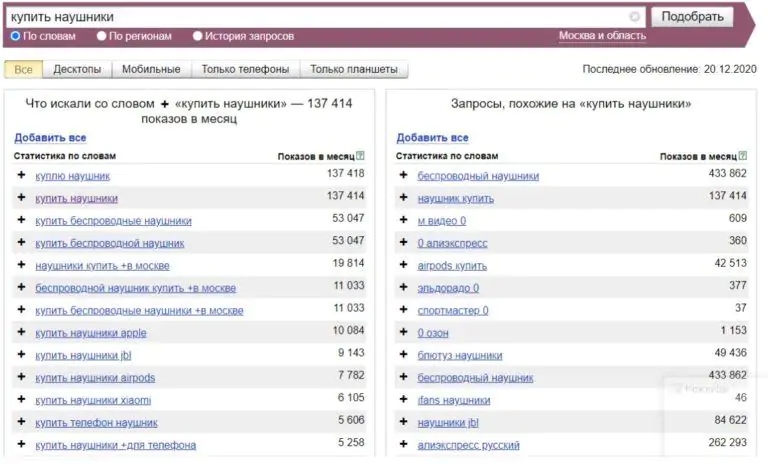The width and height of the screenshot is (768, 464).
Task: Click plus beside 'беспроводный наушник' singular row
Action: [x=403, y=377]
